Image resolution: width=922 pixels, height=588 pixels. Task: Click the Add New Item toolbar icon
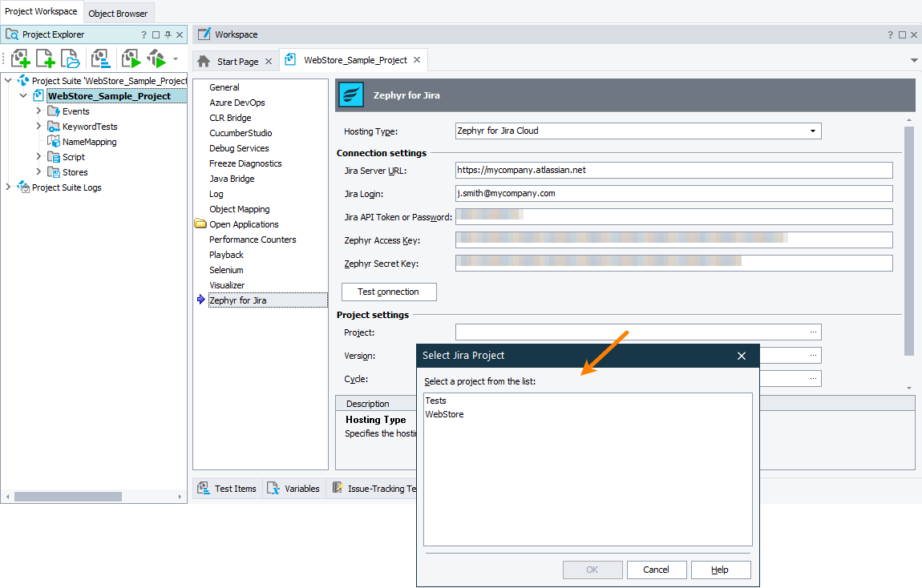(x=45, y=58)
